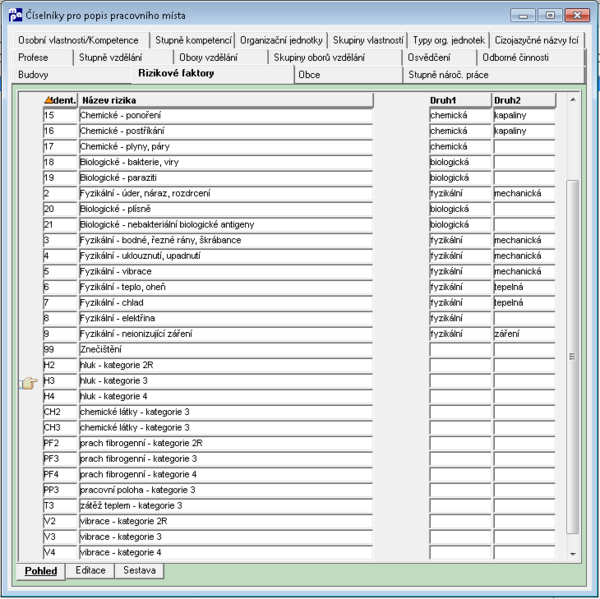This screenshot has width=600, height=599.
Task: Click 'hluk - kategorie 3' name field
Action: click(226, 381)
